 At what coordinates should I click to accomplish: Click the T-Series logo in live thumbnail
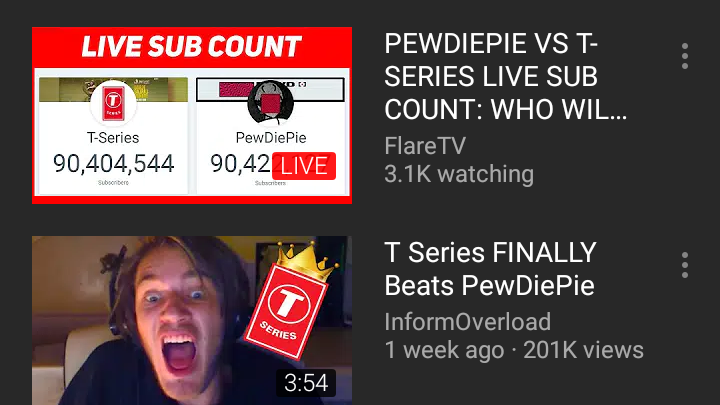[x=113, y=102]
